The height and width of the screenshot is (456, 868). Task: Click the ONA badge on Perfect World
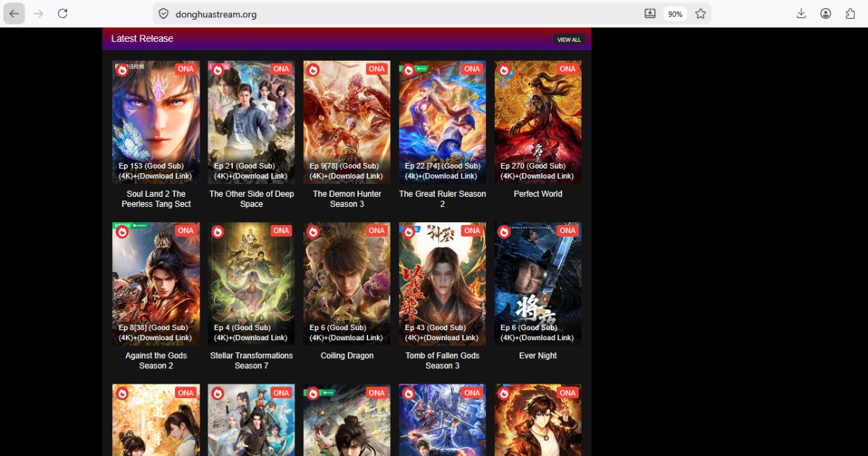point(568,69)
